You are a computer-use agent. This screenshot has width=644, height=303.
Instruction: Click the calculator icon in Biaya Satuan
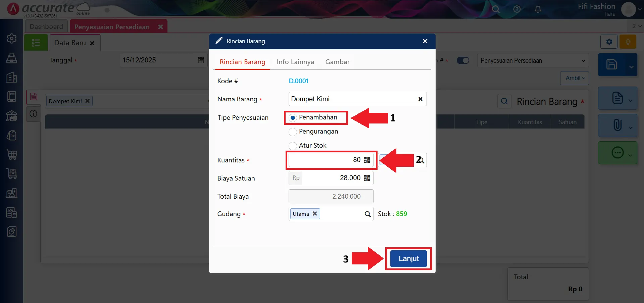[367, 178]
